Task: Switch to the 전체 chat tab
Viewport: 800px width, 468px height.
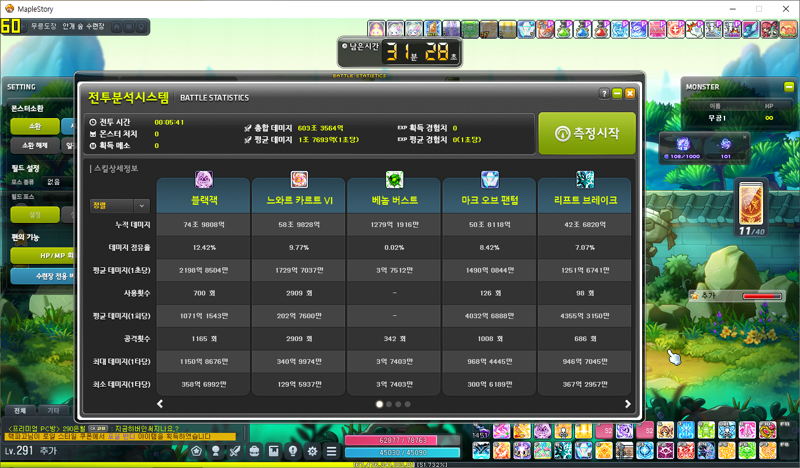Action: [20, 410]
